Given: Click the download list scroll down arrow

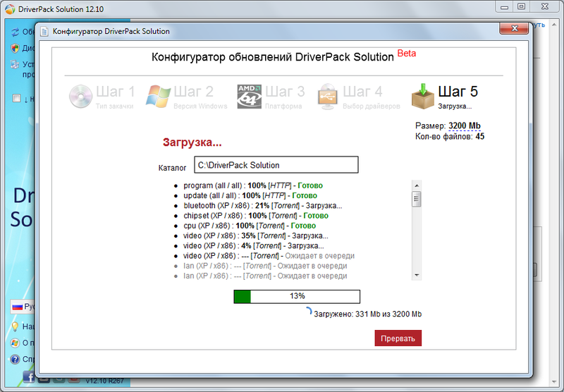Looking at the screenshot, I should pyautogui.click(x=417, y=275).
